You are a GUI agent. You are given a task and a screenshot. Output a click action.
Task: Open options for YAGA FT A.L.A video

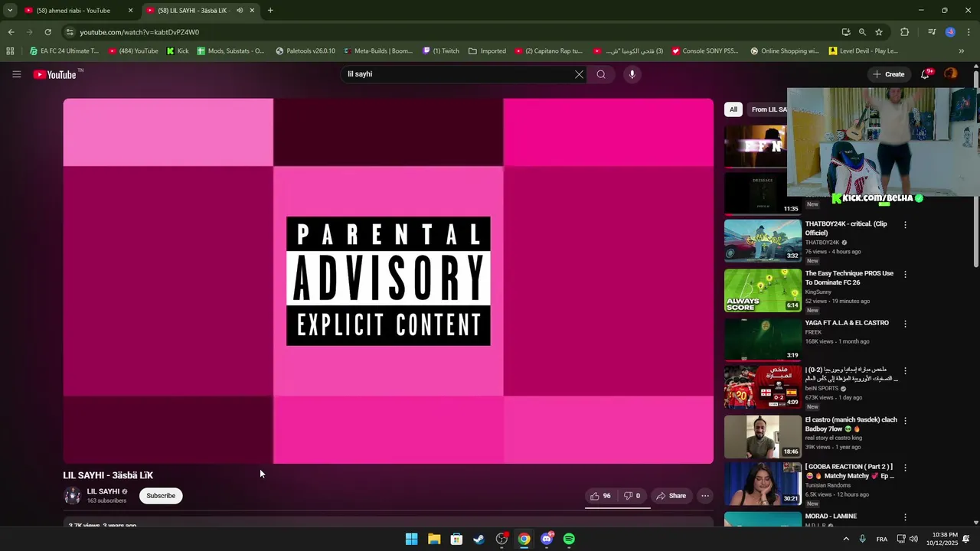click(905, 324)
